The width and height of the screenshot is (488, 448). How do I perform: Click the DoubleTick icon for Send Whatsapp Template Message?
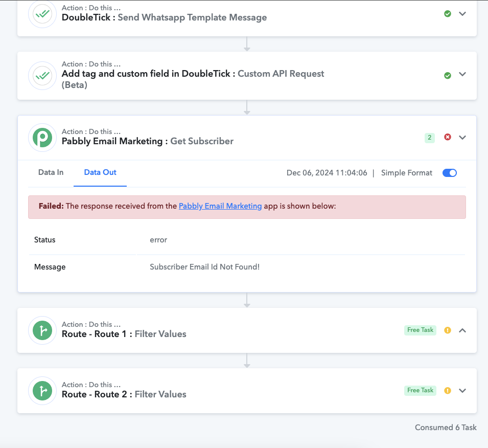click(42, 14)
